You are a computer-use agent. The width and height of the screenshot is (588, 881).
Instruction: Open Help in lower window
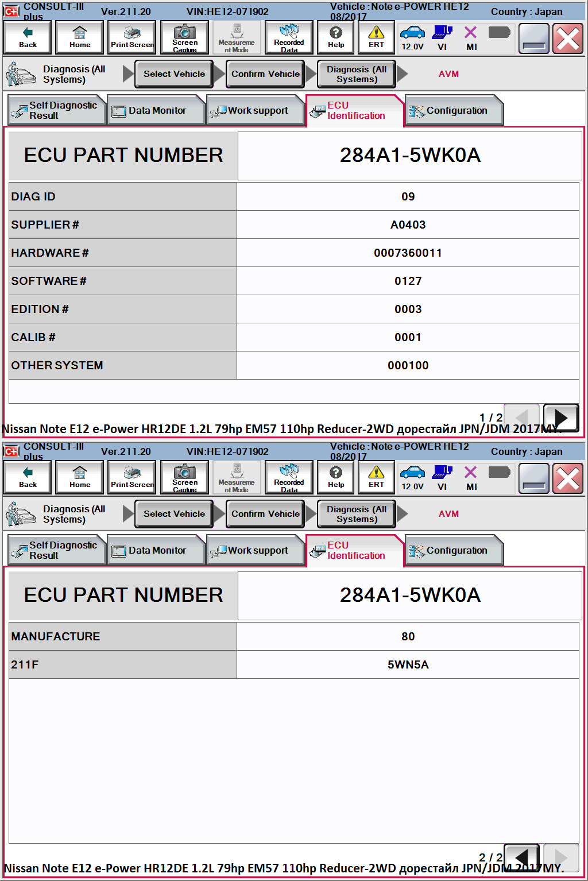click(336, 477)
